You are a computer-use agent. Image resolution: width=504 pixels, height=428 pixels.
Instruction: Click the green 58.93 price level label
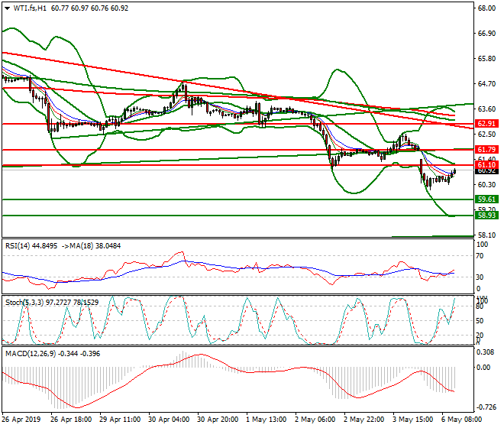[486, 216]
